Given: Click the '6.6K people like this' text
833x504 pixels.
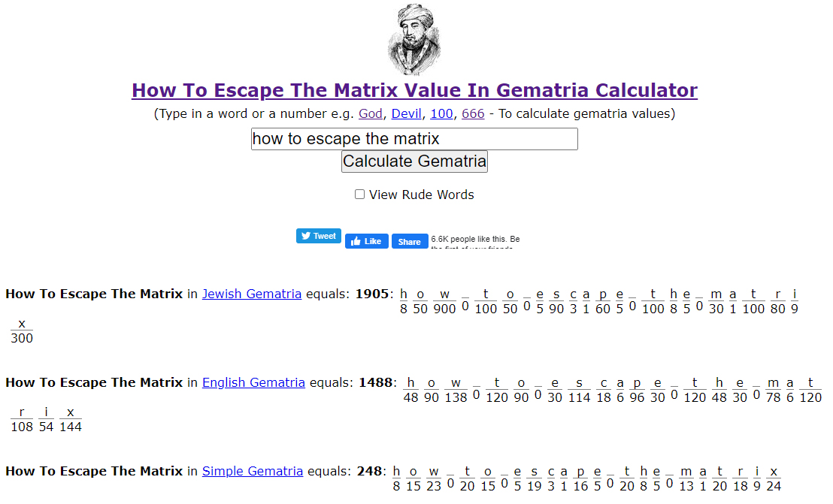Looking at the screenshot, I should [474, 239].
